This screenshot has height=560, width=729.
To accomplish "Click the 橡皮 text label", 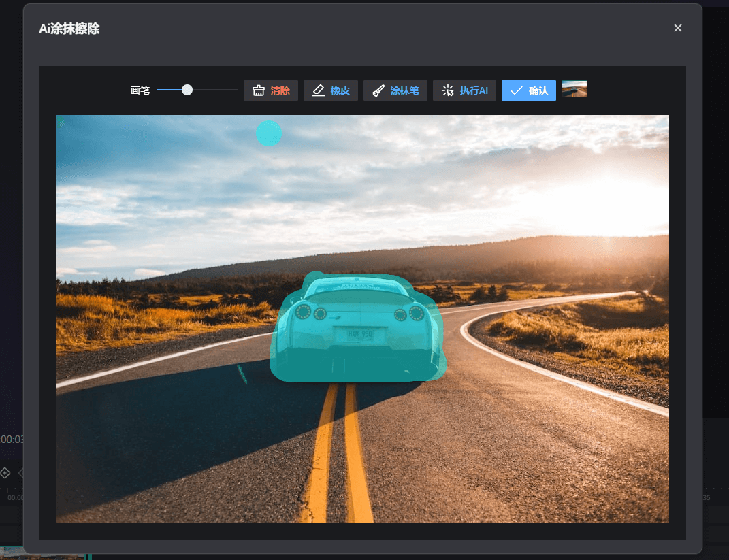I will tap(340, 90).
